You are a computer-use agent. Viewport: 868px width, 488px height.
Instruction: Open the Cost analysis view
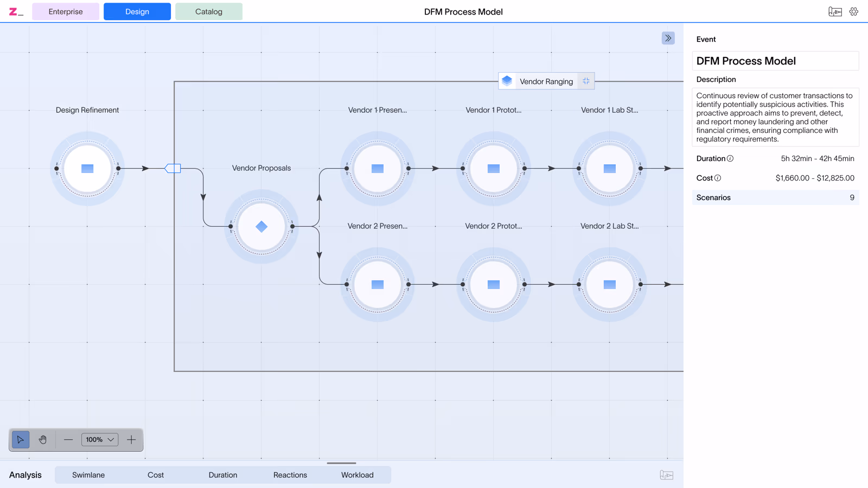coord(156,475)
